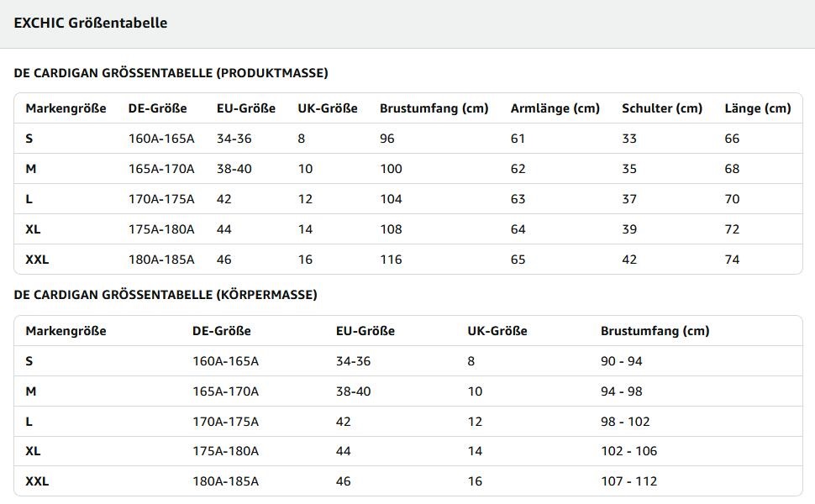The image size is (815, 504).
Task: Click the 102 - 106 cell for XL
Action: (629, 451)
